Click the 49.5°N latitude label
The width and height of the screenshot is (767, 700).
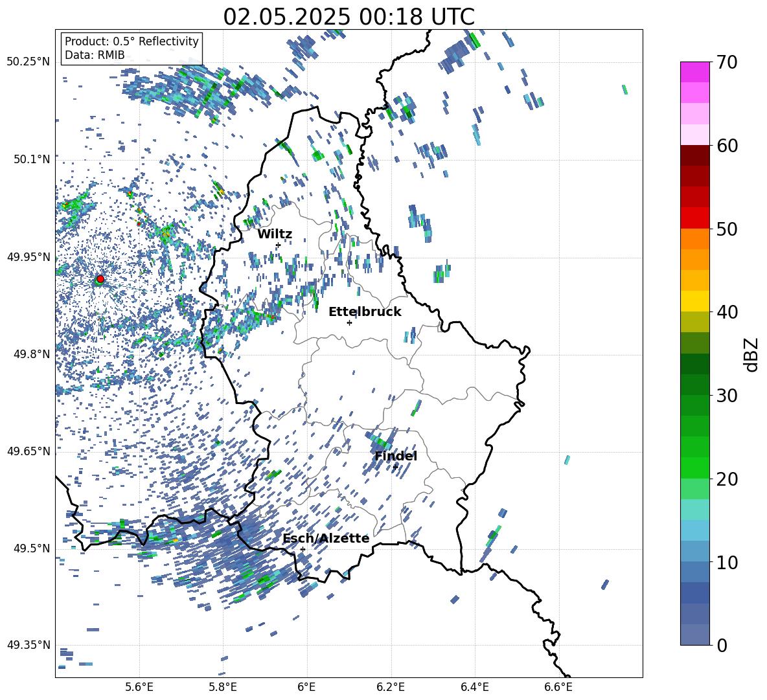[x=32, y=548]
